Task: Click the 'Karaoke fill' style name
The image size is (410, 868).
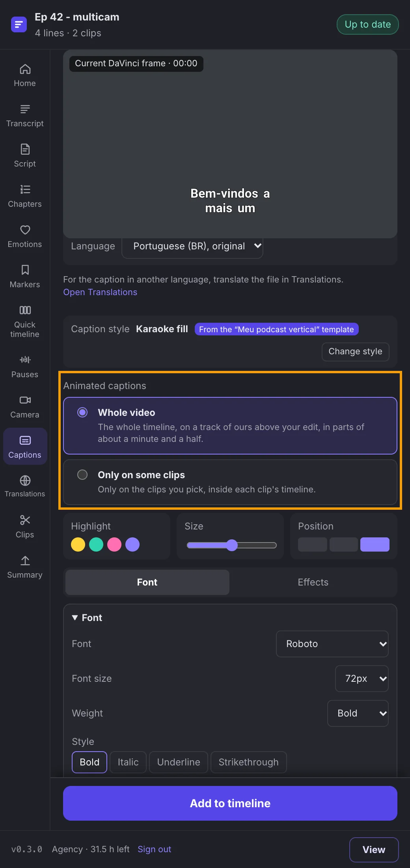Action: [x=162, y=329]
